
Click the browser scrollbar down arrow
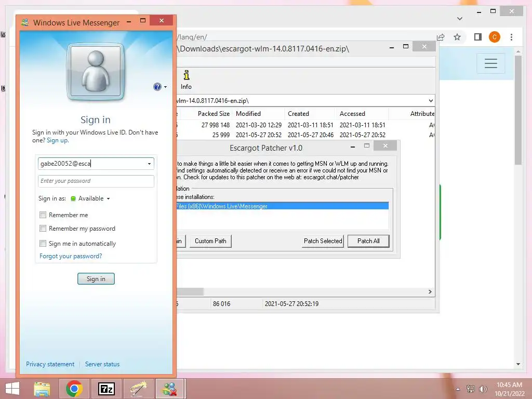point(518,364)
